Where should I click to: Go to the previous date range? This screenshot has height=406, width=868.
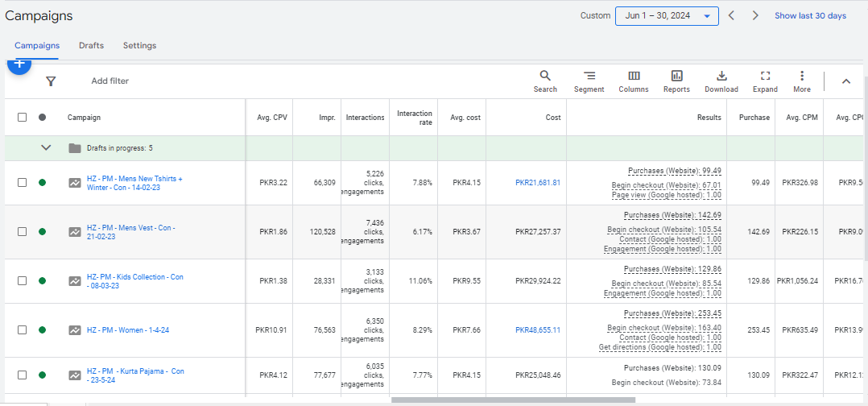731,15
